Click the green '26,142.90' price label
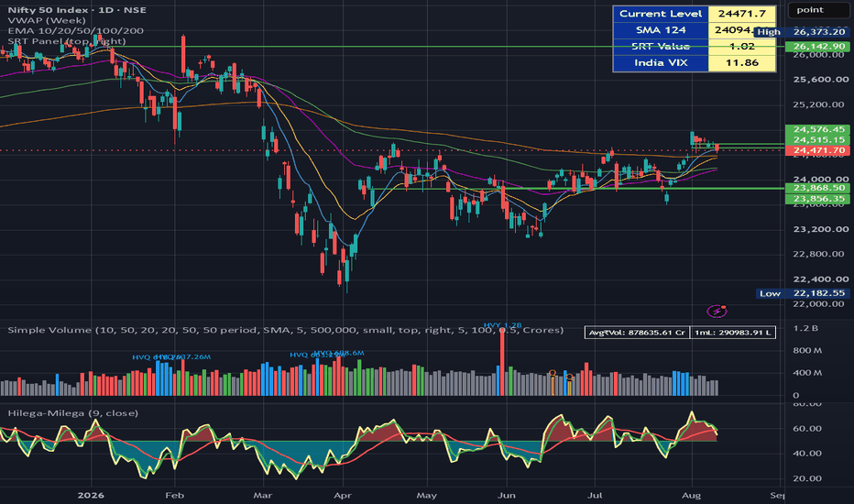This screenshot has width=854, height=504. tap(818, 47)
